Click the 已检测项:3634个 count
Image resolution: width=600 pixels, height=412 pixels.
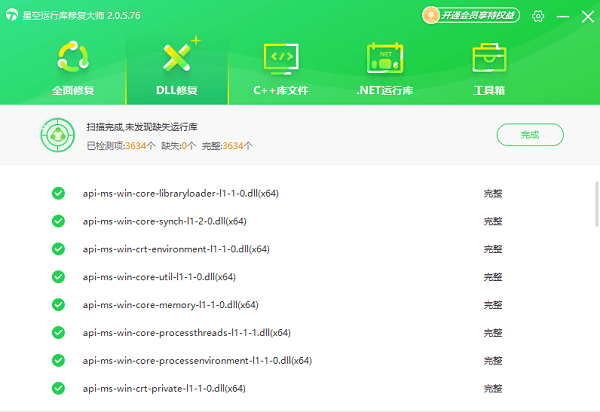121,146
